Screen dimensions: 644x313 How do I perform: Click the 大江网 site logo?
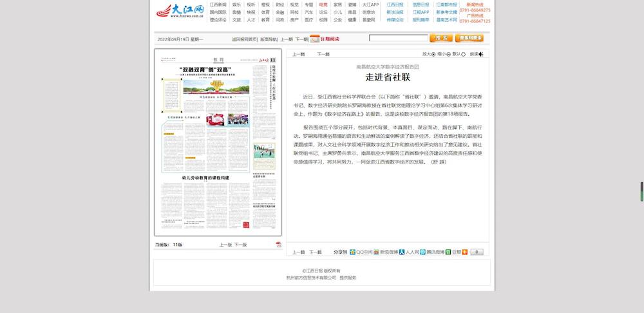tap(180, 12)
